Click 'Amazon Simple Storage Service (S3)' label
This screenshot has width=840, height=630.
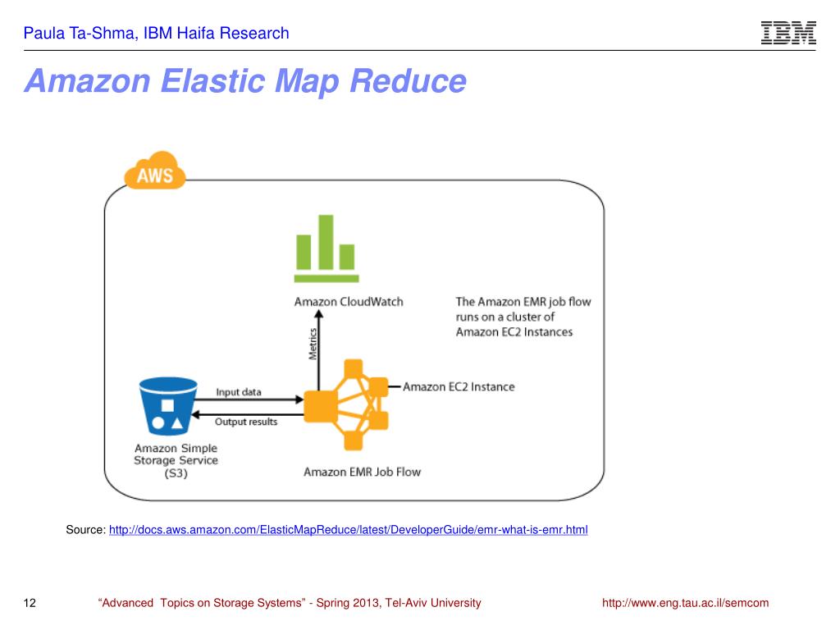tap(176, 461)
